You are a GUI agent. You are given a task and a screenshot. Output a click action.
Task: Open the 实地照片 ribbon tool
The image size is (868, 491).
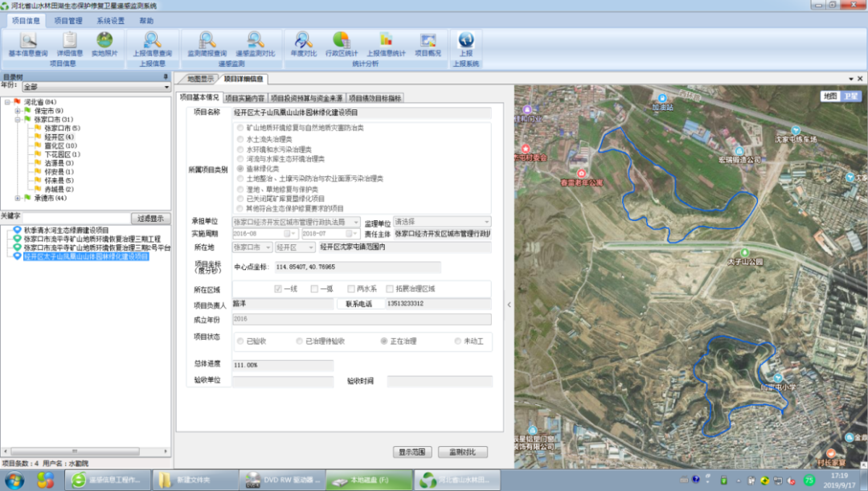point(104,44)
